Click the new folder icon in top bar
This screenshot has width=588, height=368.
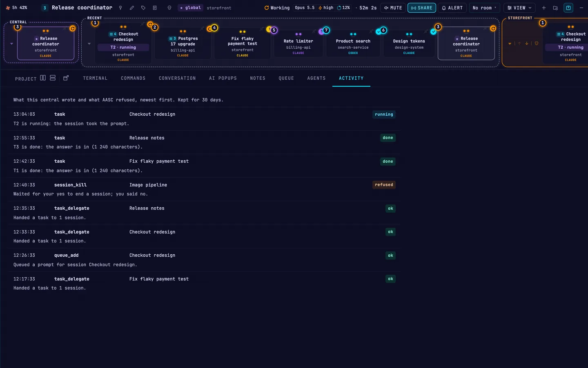(555, 8)
